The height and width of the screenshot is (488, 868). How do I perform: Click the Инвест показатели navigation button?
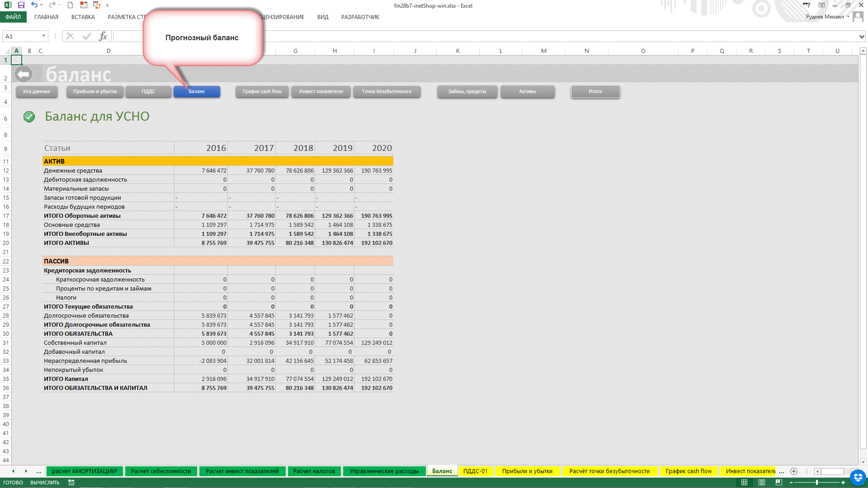(321, 91)
